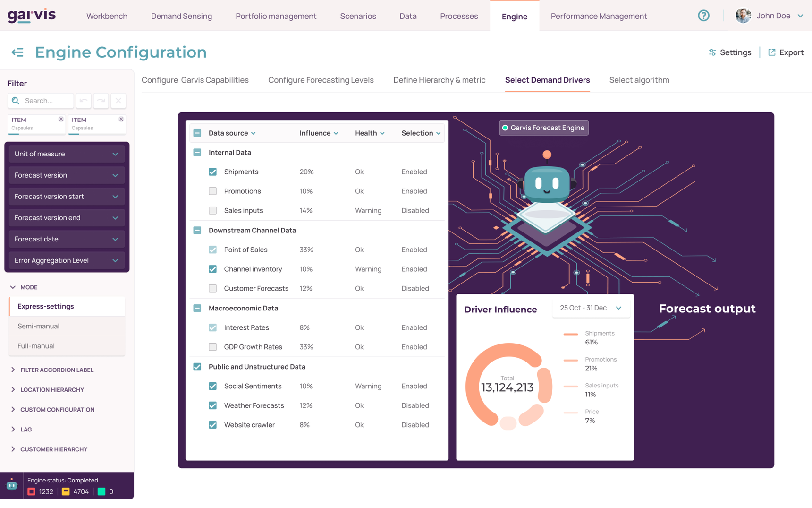Uncheck the Channel inventory checkbox
Screen dimensions: 812x508
[x=213, y=269]
